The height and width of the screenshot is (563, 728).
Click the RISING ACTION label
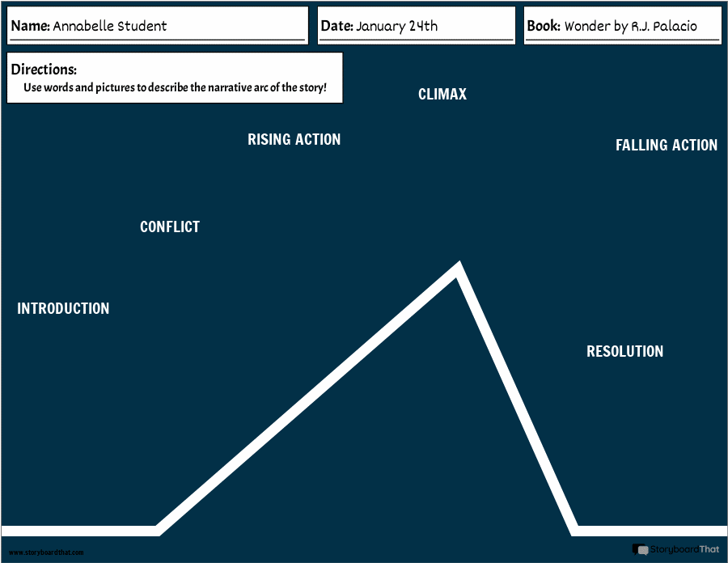294,140
